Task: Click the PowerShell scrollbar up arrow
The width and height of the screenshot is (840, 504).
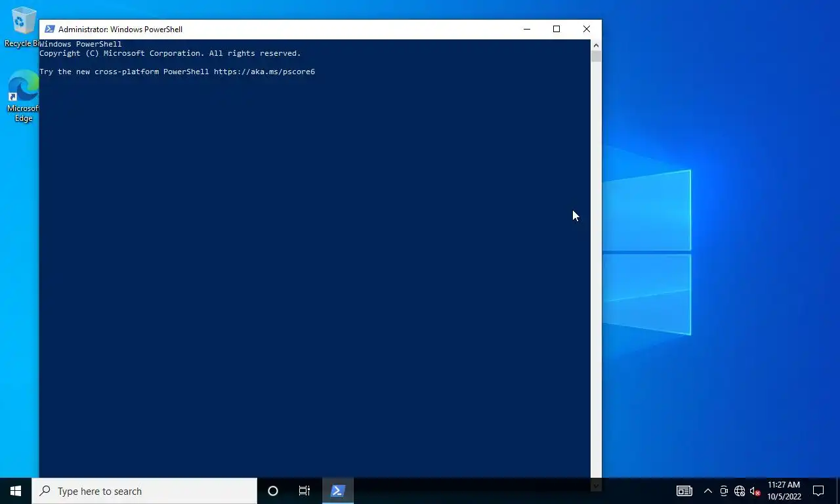Action: [x=596, y=45]
